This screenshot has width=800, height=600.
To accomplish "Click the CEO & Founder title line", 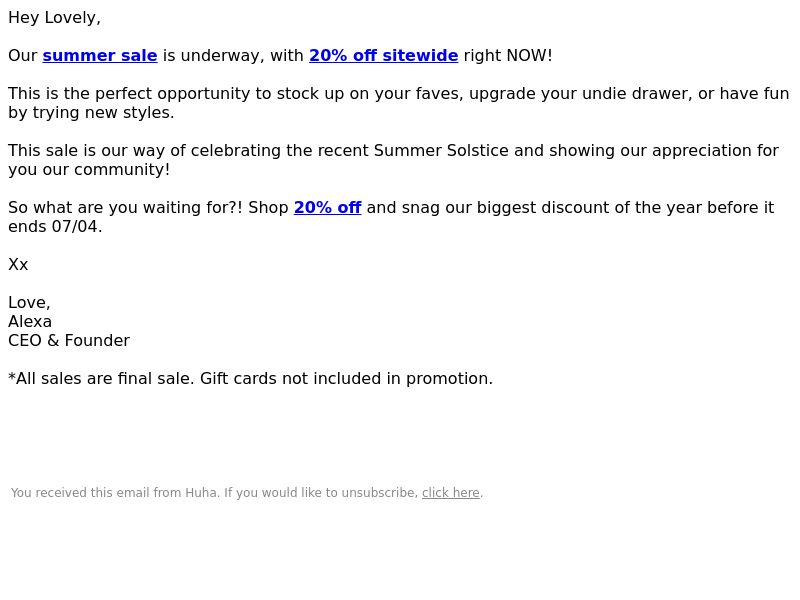I will click(x=69, y=341).
